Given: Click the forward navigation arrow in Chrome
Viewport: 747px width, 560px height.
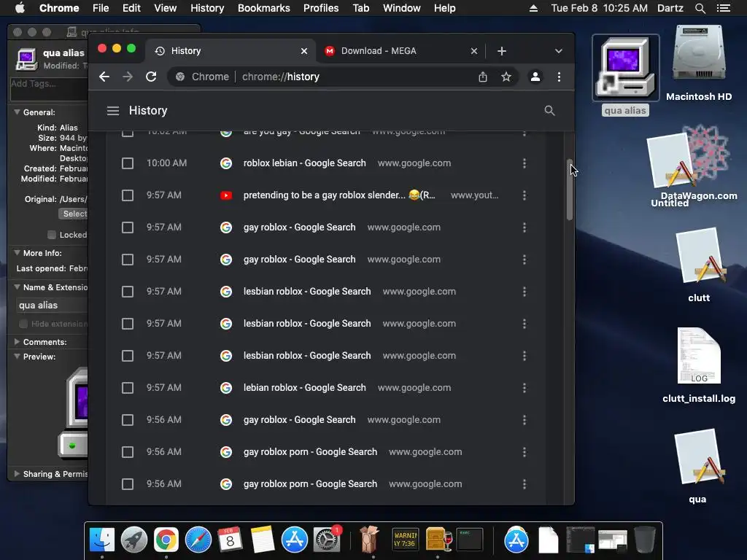Looking at the screenshot, I should click(127, 77).
